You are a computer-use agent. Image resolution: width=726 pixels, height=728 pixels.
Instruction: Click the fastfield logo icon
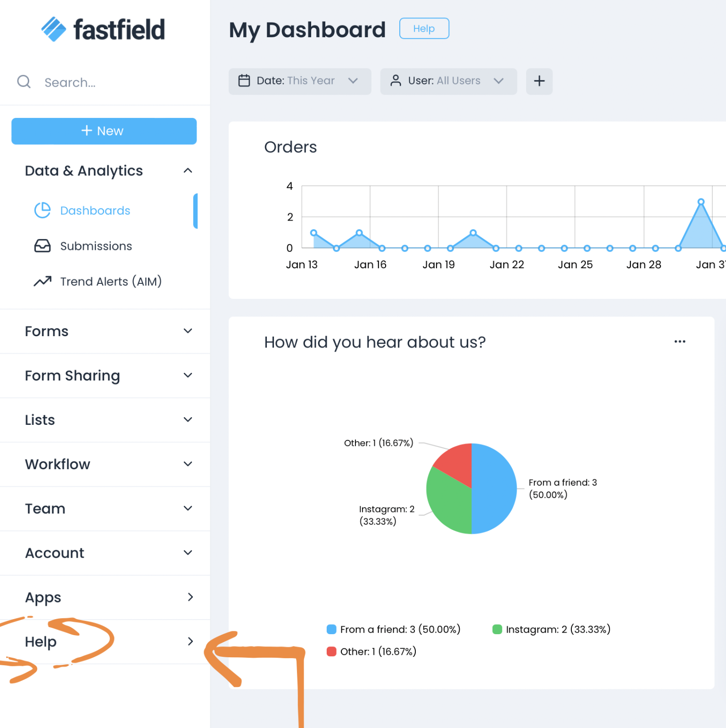(x=54, y=29)
